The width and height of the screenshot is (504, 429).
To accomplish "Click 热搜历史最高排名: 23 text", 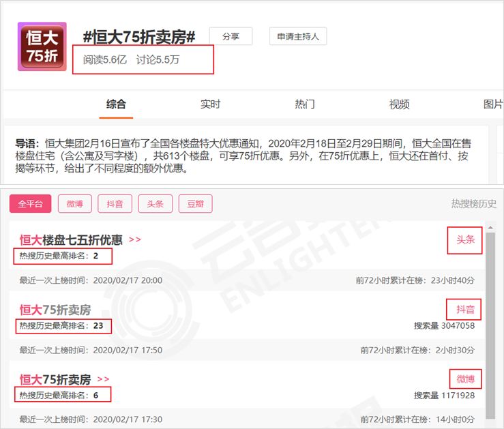I will pos(61,325).
